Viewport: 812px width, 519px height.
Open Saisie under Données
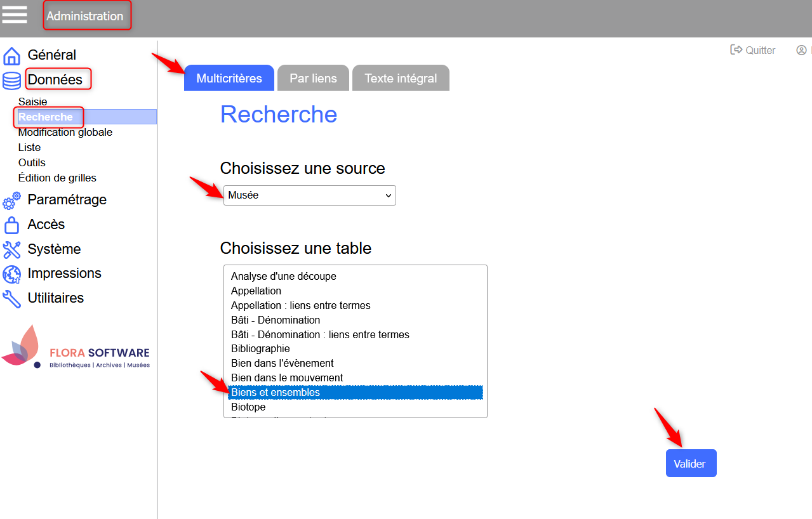[33, 102]
